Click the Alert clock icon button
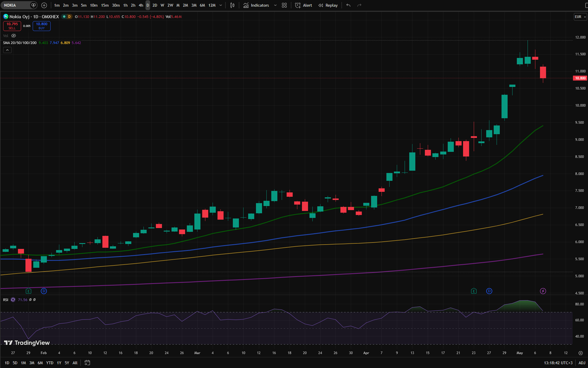Screen dimensions: 588x368 point(304,5)
